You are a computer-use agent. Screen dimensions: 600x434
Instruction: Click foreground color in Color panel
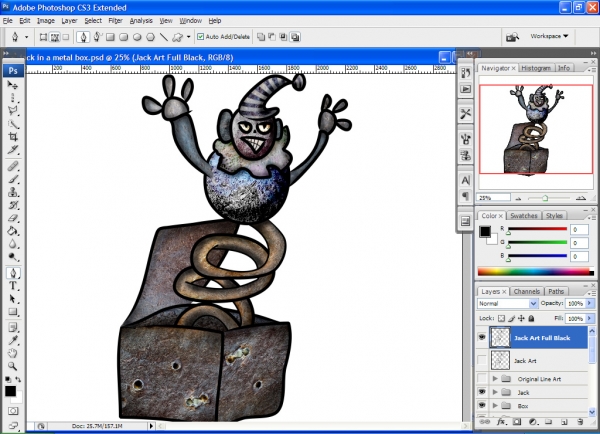(485, 232)
